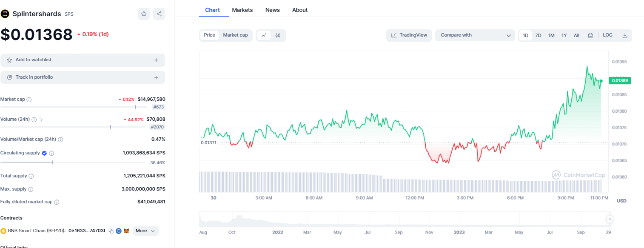The width and height of the screenshot is (644, 248).
Task: Click Market cap info tooltip icon
Action: point(29,100)
